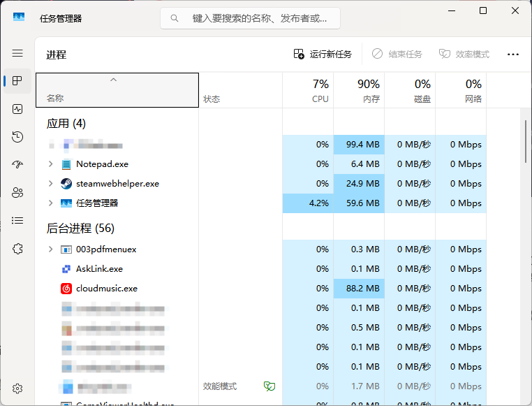Open Task Manager settings gear
This screenshot has width=532, height=406.
(x=17, y=389)
